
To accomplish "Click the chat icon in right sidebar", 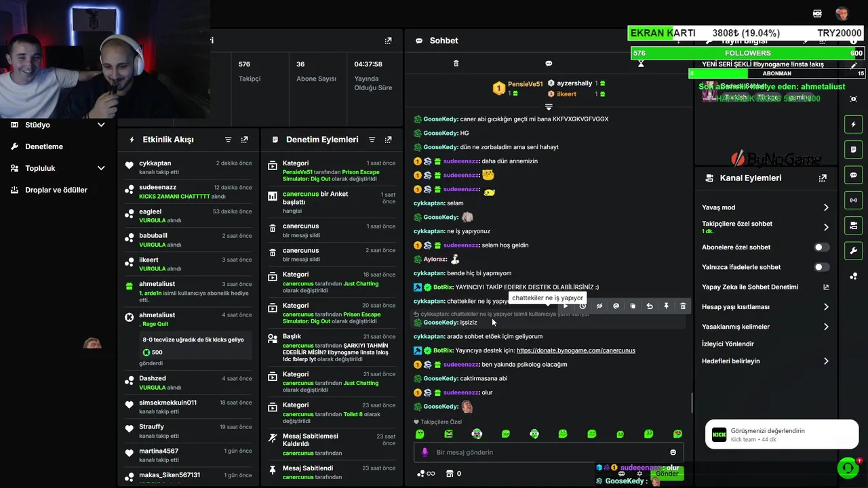I will (x=854, y=175).
